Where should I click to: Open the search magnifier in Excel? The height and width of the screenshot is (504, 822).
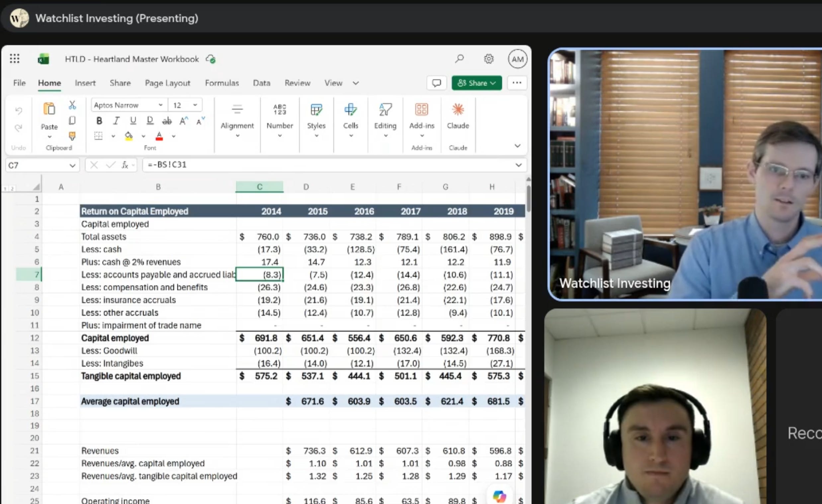[x=459, y=59]
